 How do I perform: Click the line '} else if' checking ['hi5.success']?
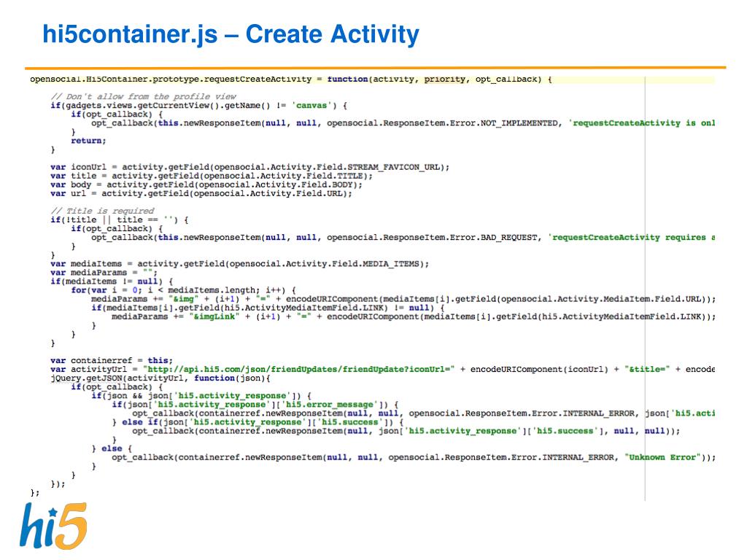coord(258,422)
